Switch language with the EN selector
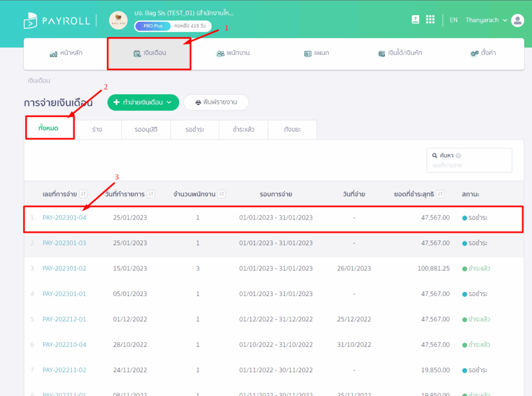532x396 pixels. pyautogui.click(x=454, y=20)
